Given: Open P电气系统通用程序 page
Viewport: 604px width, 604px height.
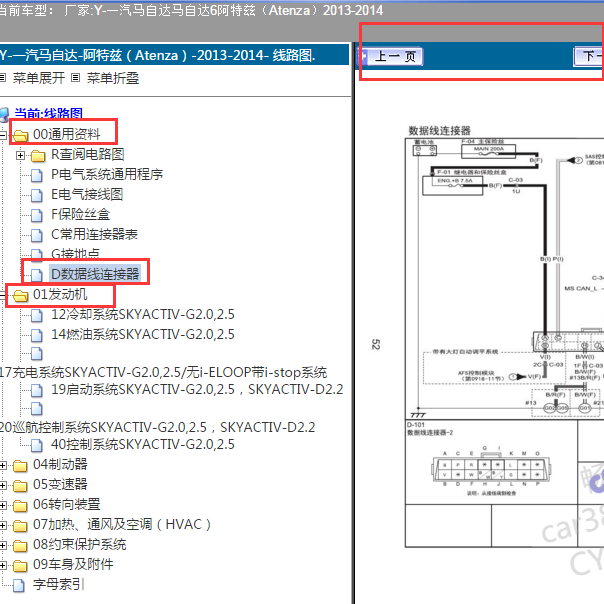Looking at the screenshot, I should pos(107,174).
